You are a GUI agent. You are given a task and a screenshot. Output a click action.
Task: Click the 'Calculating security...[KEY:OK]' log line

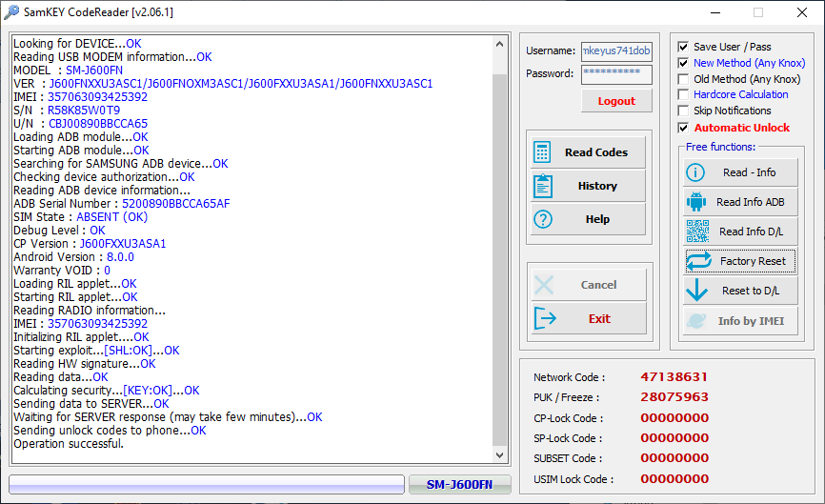[x=107, y=391]
